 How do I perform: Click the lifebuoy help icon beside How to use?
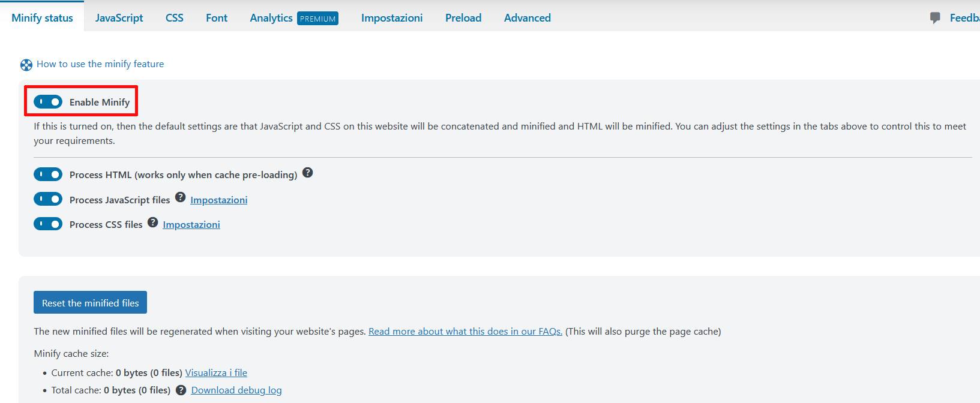click(26, 65)
